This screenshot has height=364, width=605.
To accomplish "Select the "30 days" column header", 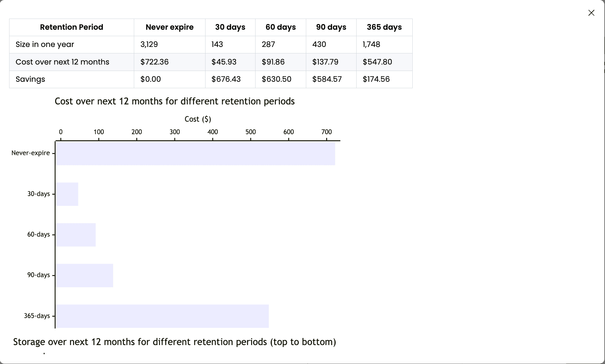I will (x=230, y=27).
